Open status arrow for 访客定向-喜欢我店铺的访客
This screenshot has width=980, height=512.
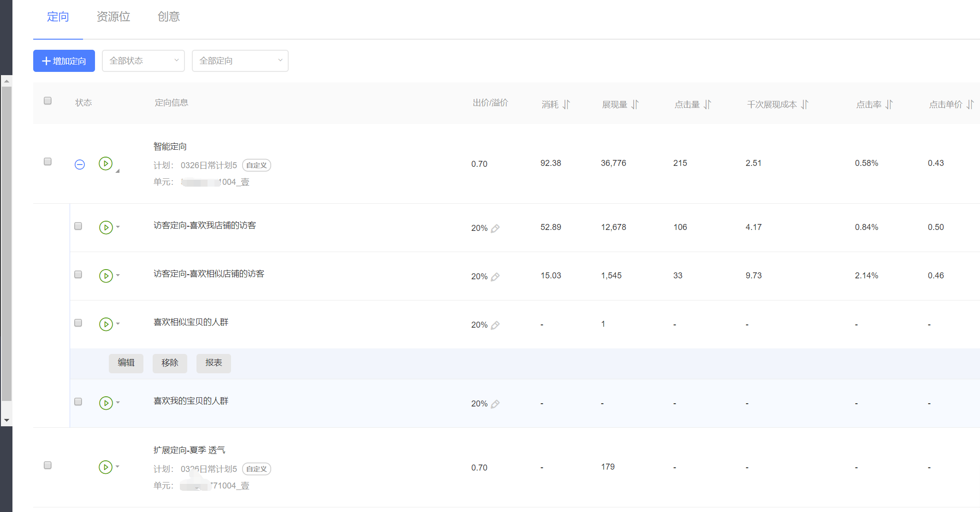tap(118, 227)
